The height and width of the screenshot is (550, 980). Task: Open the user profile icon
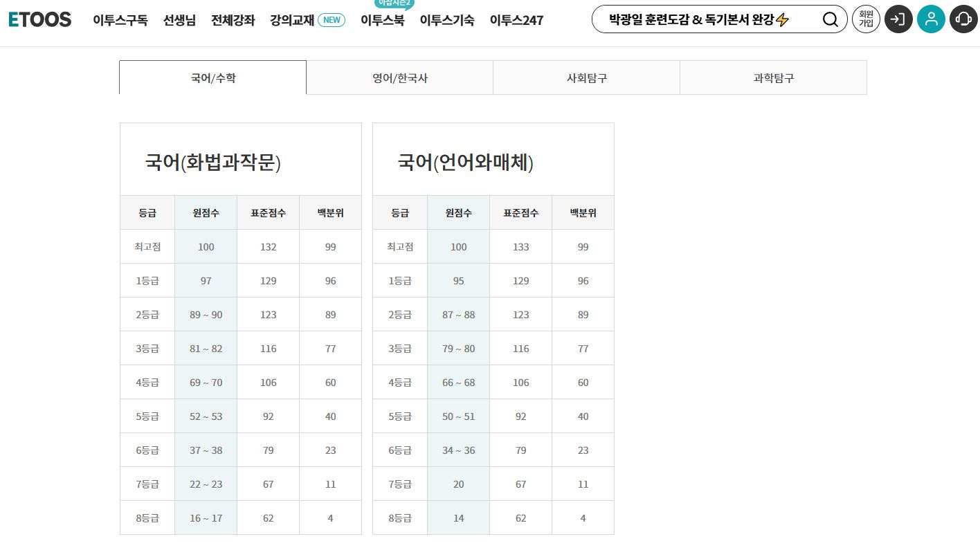pyautogui.click(x=931, y=19)
